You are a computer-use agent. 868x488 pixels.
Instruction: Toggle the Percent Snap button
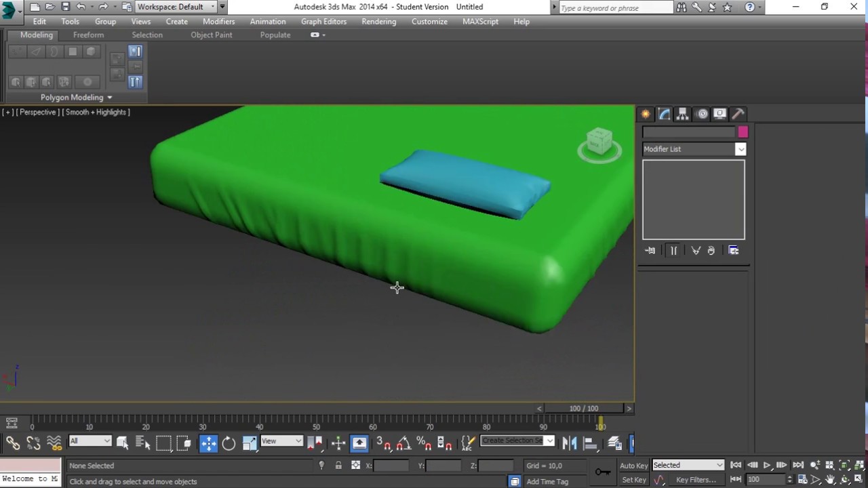point(424,443)
